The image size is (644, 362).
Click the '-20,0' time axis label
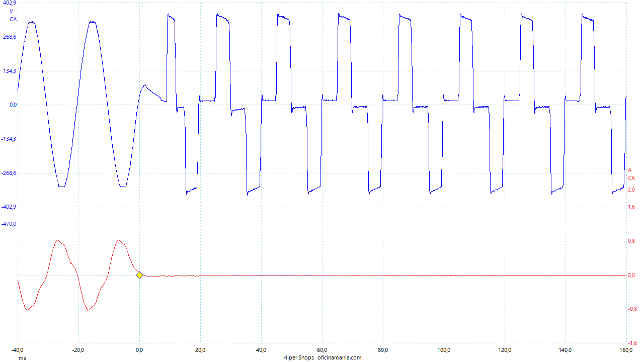(x=78, y=350)
